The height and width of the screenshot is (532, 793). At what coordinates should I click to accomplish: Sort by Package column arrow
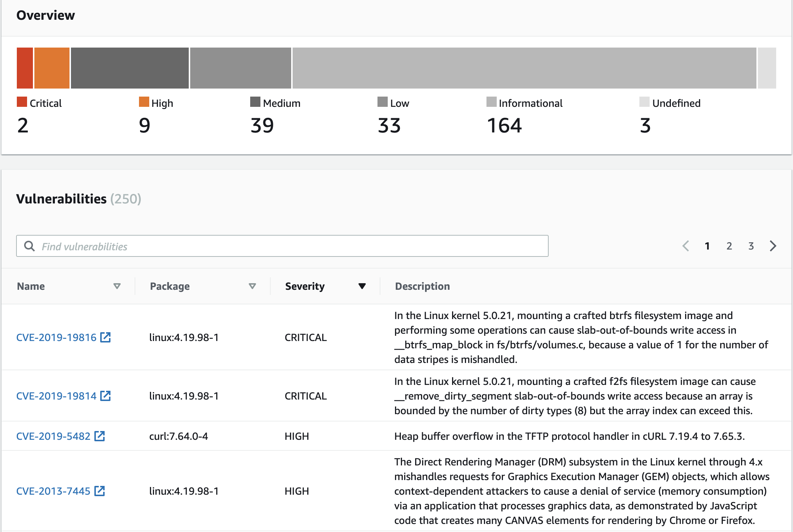click(x=252, y=286)
